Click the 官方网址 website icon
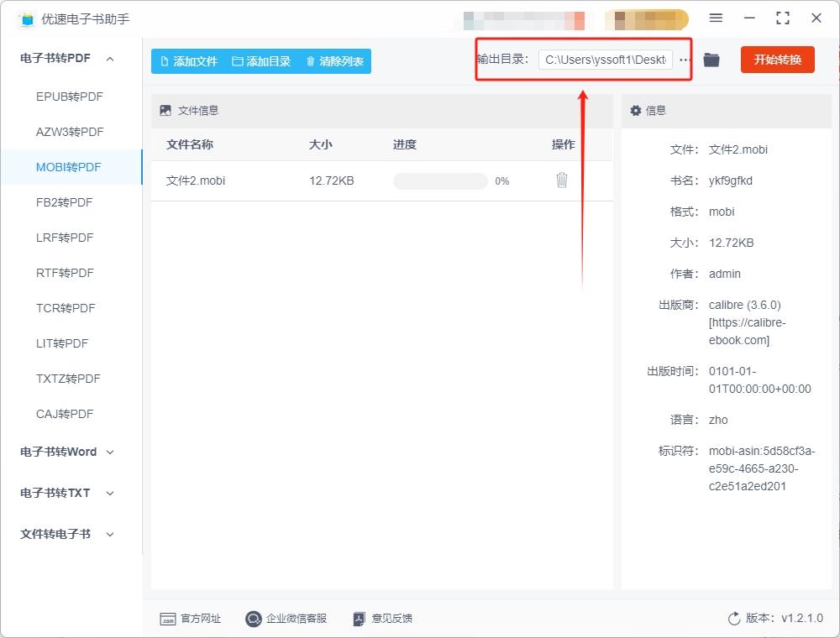 click(x=168, y=619)
